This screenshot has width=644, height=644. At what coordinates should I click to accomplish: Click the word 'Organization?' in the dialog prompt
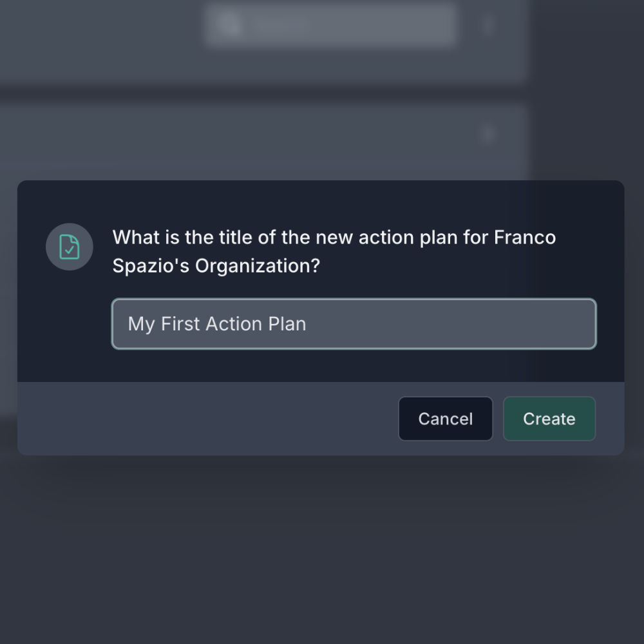(257, 265)
